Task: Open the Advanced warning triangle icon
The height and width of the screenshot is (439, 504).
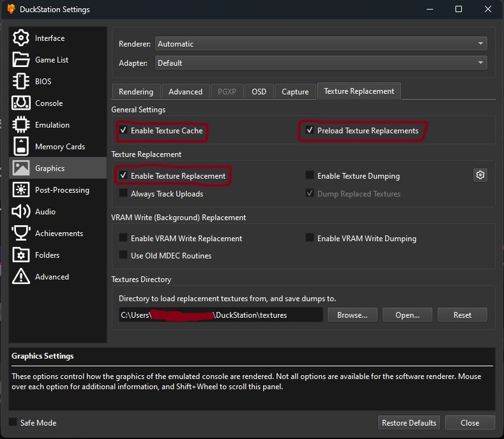Action: [21, 276]
